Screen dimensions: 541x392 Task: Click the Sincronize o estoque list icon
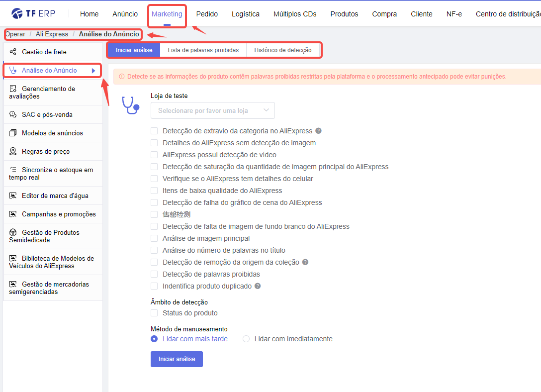pos(13,170)
